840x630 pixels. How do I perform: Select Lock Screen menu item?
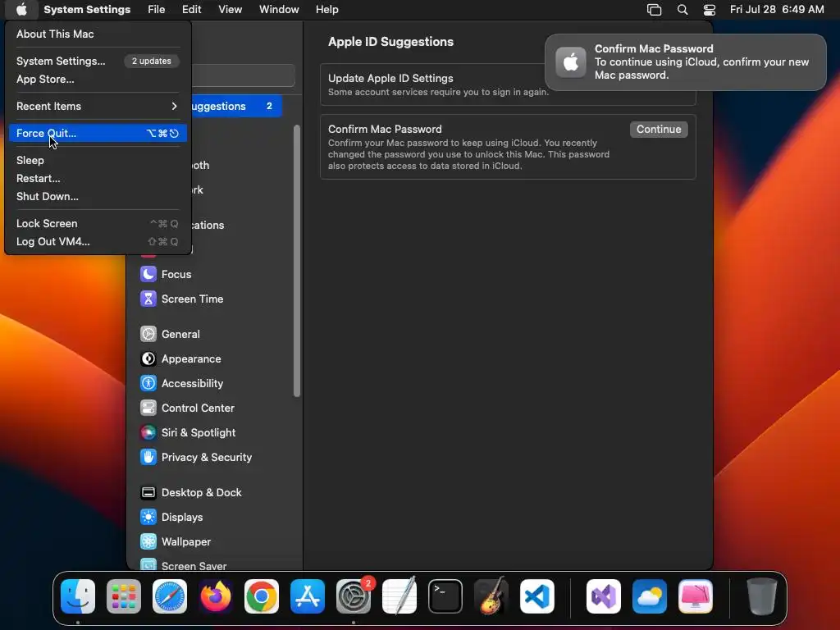click(x=98, y=223)
